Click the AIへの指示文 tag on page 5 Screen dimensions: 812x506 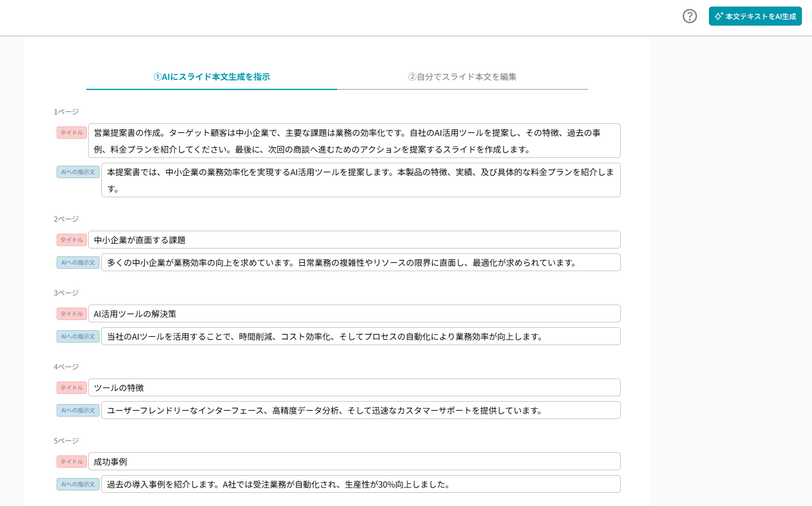[78, 484]
